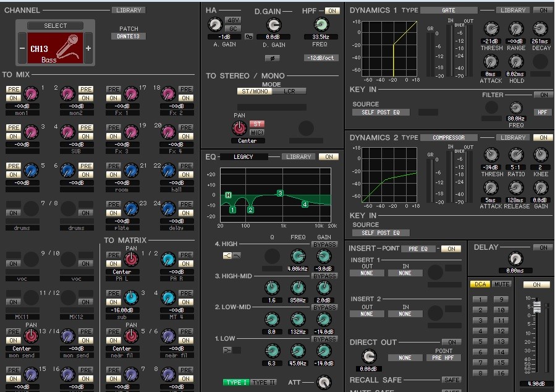The image size is (555, 392).
Task: Click the EQ high-mid FREQ knob 850Hz
Action: click(x=298, y=288)
